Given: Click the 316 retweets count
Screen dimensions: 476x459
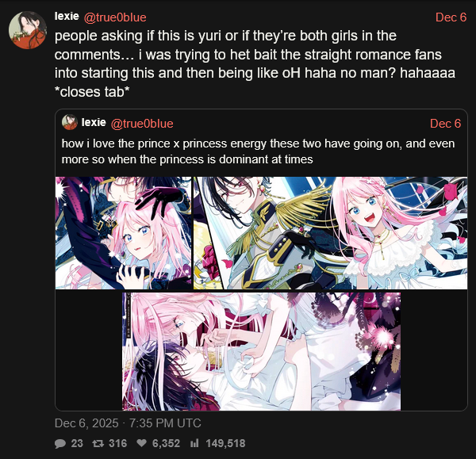Looking at the screenshot, I should [x=117, y=443].
